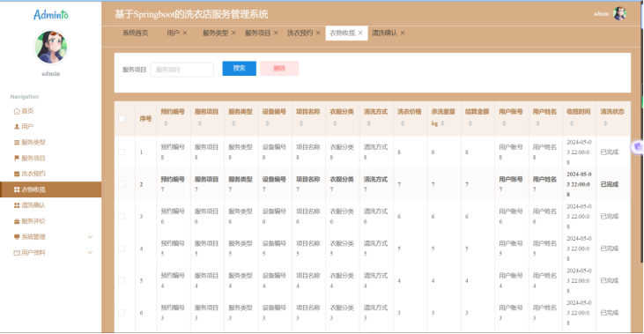
Task: Close the 服务项目 tab
Action: pos(276,33)
